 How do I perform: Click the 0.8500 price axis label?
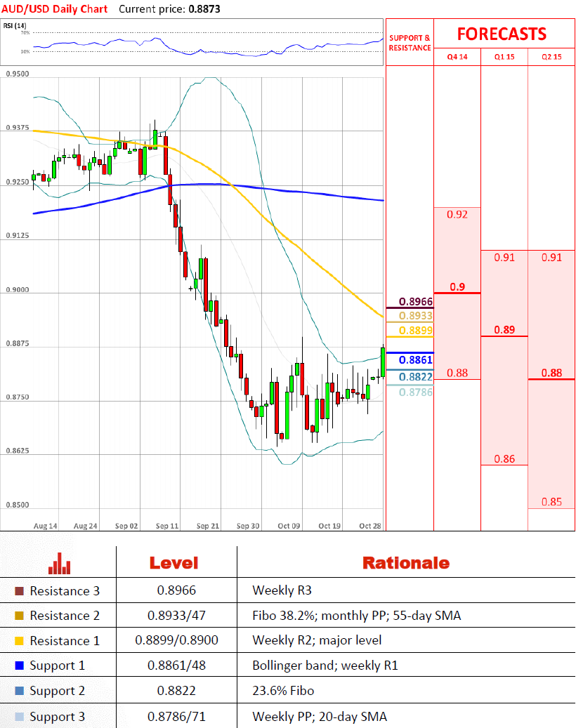(17, 505)
